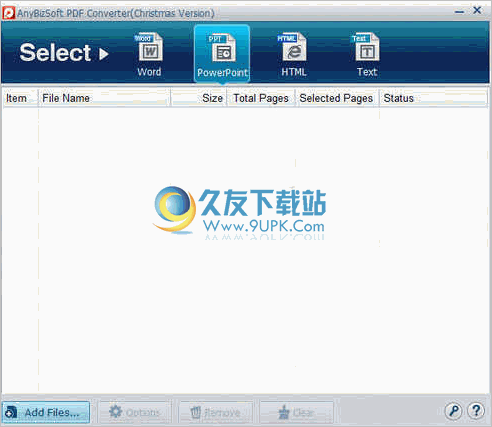Open the Options button
The image size is (492, 427).
136,412
